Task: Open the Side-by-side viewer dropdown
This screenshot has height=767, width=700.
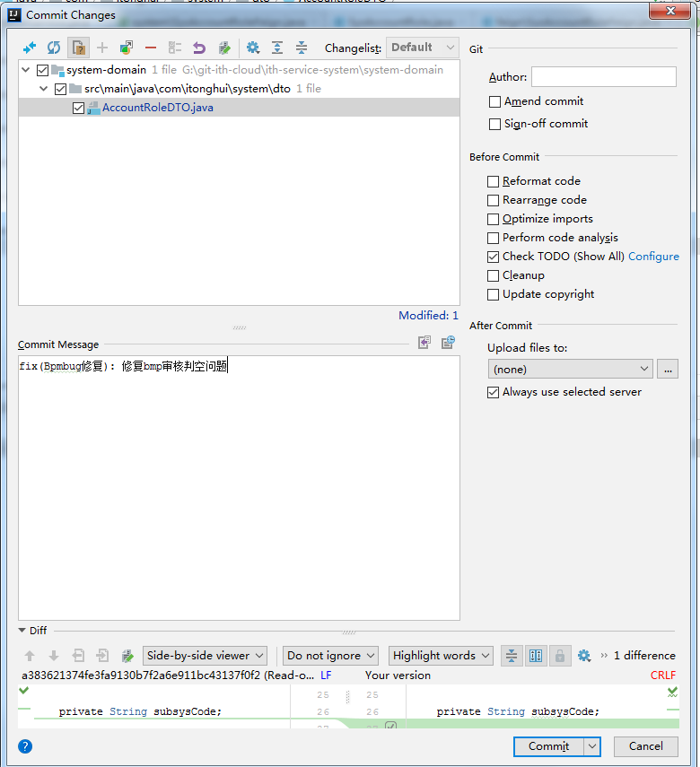Action: pos(206,656)
